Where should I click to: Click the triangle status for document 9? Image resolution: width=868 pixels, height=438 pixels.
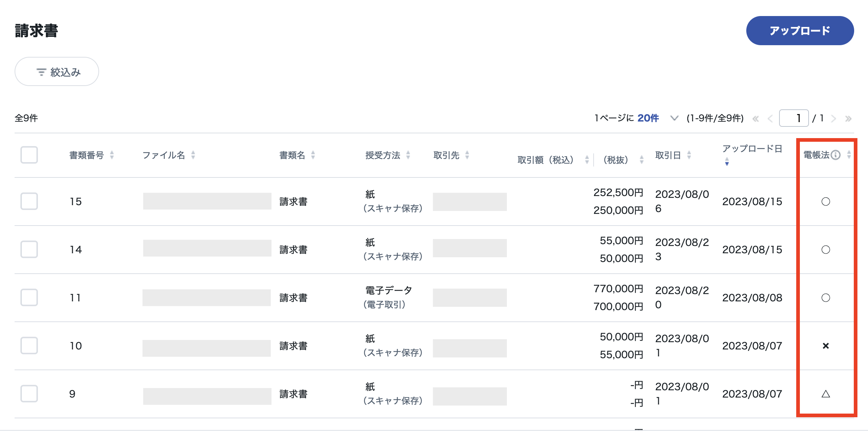pos(826,394)
